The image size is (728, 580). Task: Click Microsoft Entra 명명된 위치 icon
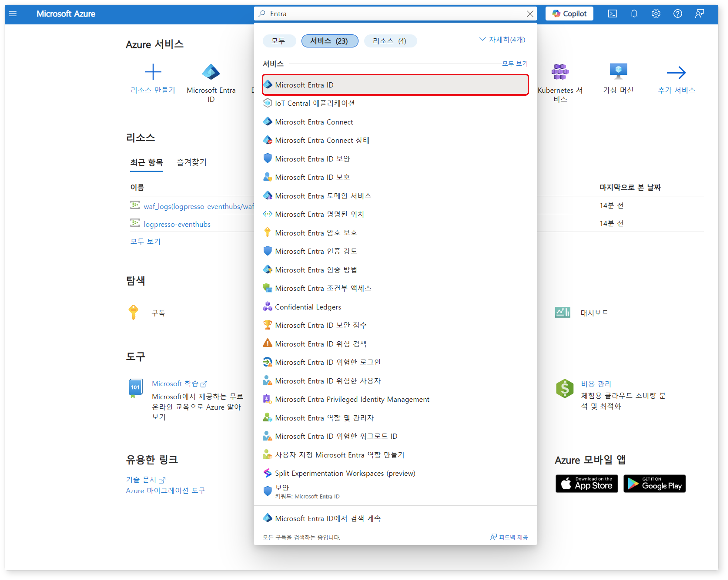tap(267, 214)
